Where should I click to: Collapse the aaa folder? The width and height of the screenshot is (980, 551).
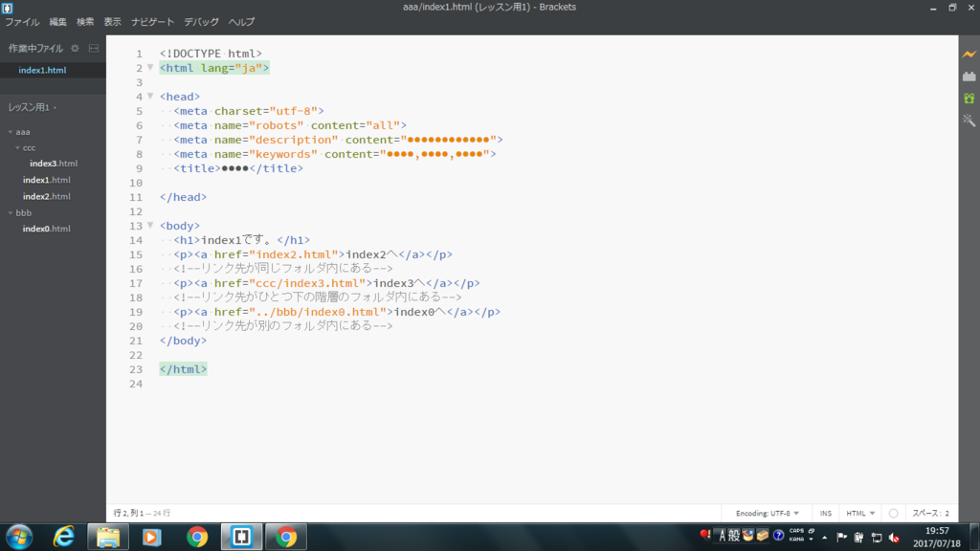click(11, 132)
